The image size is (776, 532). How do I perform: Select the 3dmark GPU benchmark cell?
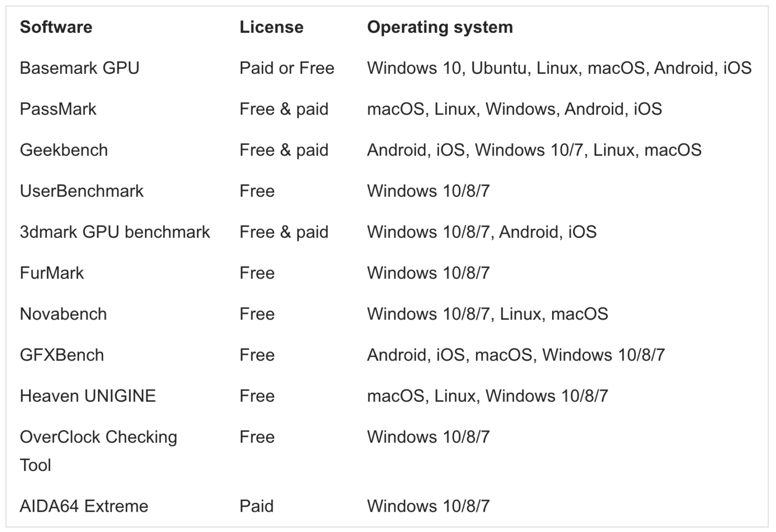pos(115,232)
